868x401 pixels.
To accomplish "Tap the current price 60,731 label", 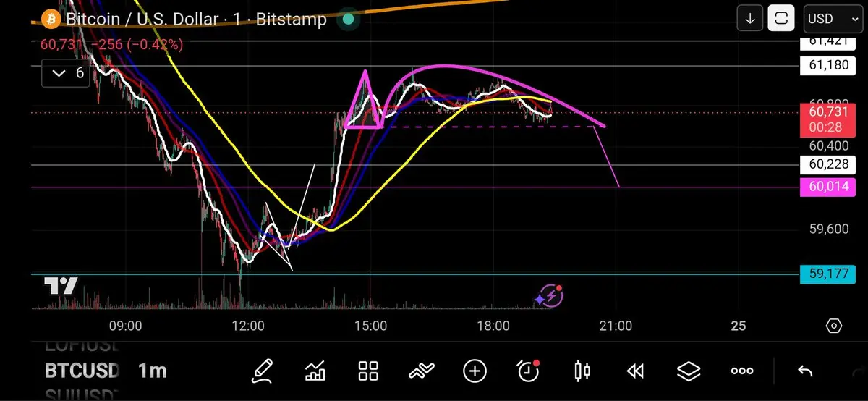I will pos(827,119).
